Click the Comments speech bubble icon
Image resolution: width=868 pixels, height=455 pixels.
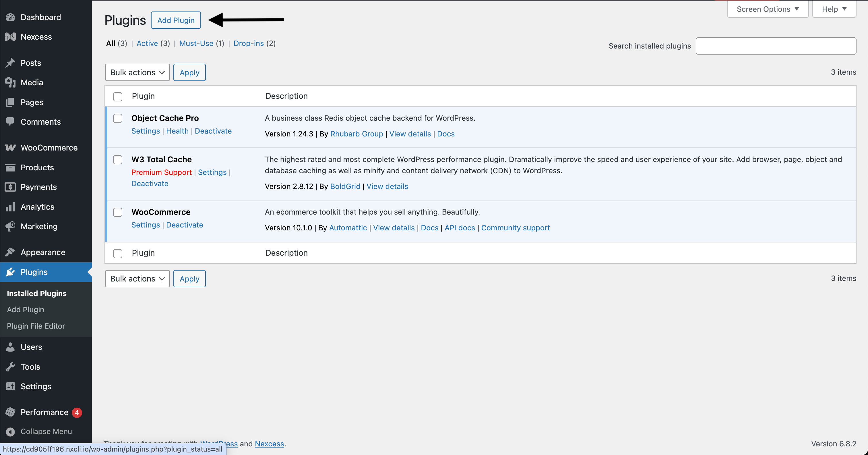(x=10, y=122)
